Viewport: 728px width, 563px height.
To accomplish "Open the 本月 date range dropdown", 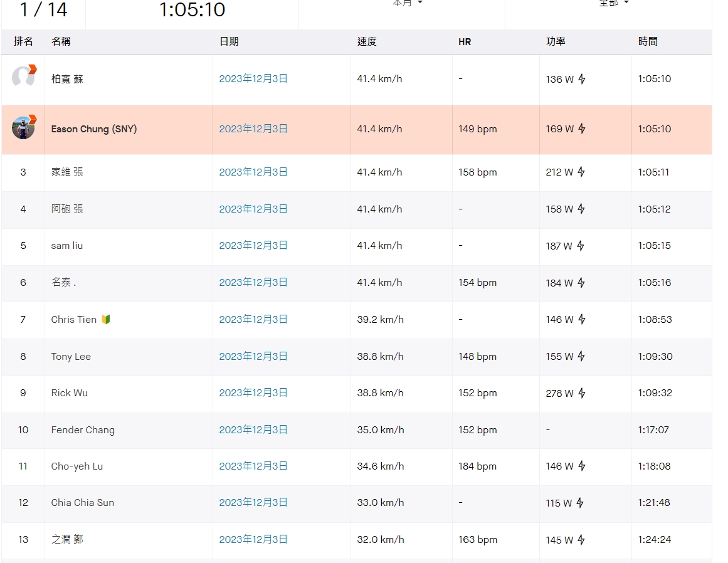I will click(408, 4).
